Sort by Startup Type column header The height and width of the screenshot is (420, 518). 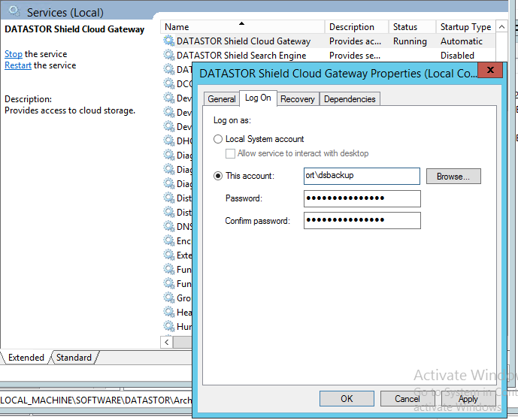tap(466, 27)
